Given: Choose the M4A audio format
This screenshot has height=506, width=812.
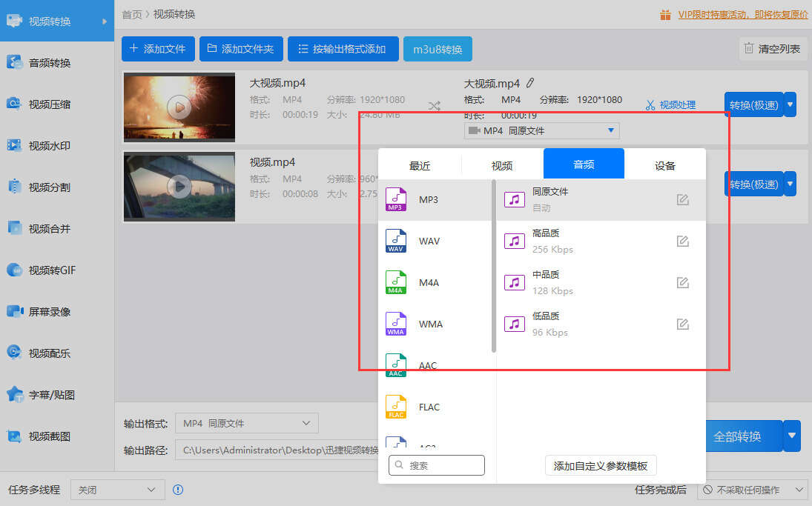Looking at the screenshot, I should pos(435,282).
